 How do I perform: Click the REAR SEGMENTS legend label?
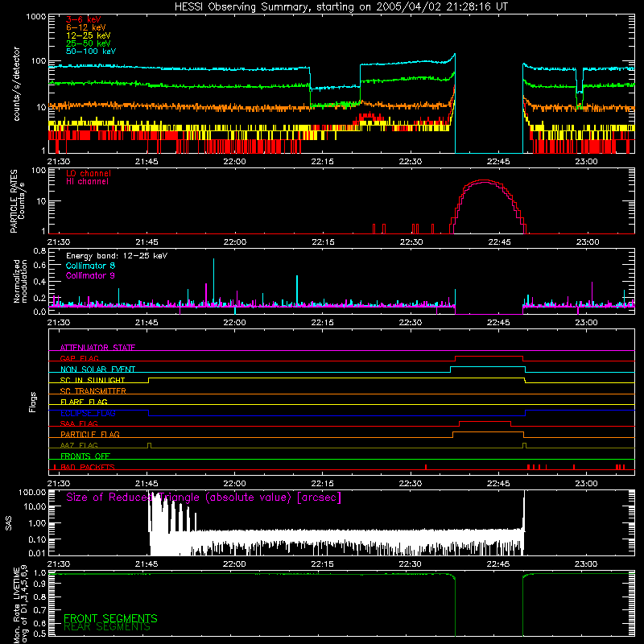pos(107,627)
